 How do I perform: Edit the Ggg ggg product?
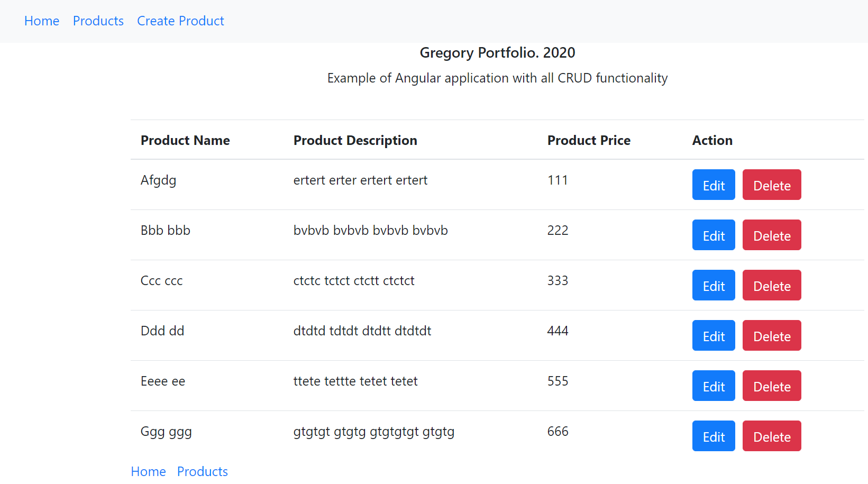(x=714, y=436)
